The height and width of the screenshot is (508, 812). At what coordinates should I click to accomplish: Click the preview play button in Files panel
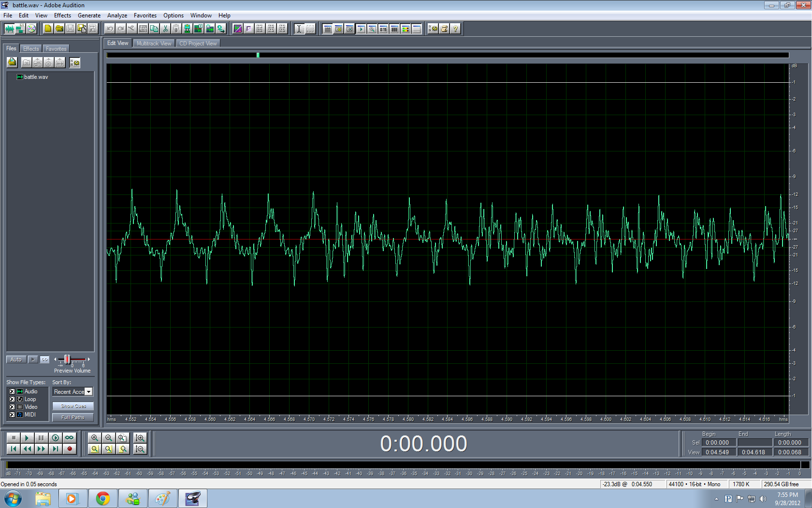[33, 359]
